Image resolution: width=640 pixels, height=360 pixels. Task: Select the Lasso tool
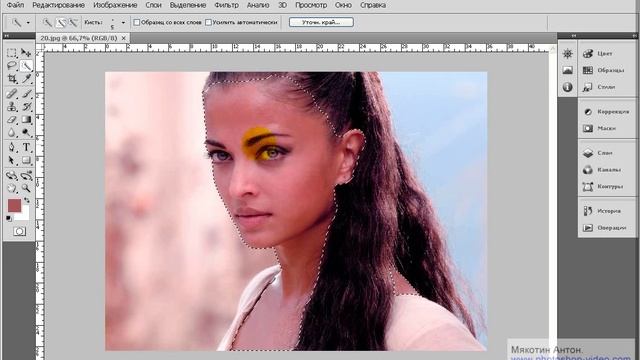pyautogui.click(x=11, y=66)
